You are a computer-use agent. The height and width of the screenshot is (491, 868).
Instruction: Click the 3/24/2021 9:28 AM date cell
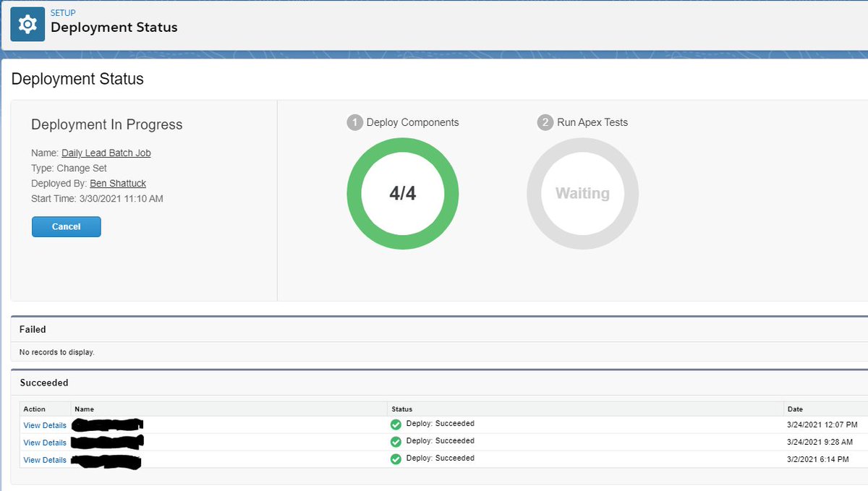click(x=820, y=442)
